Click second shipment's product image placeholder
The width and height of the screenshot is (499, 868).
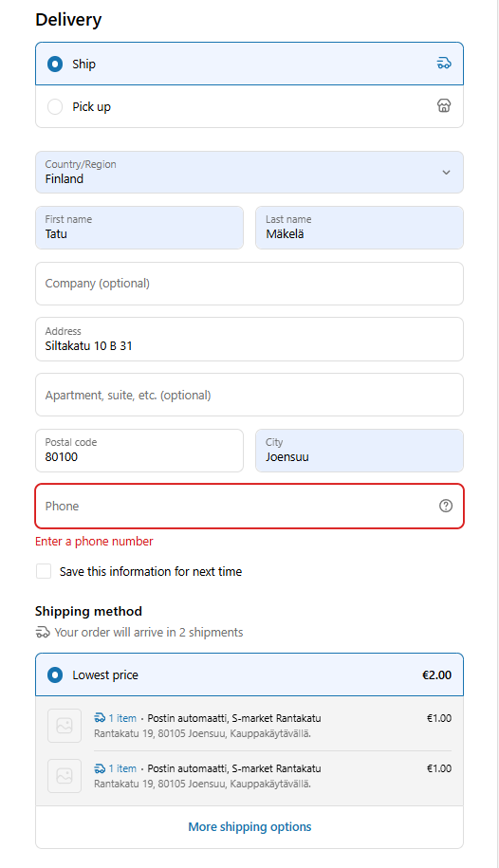tap(65, 776)
